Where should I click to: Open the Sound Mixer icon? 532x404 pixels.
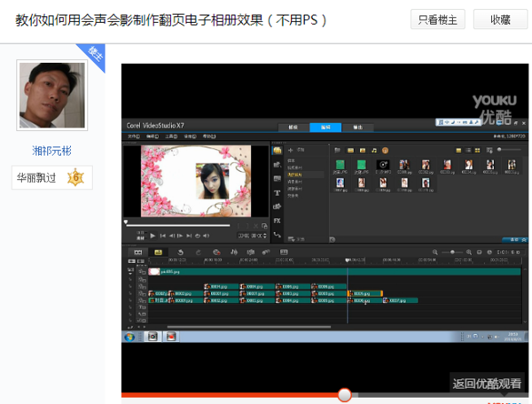tap(234, 252)
